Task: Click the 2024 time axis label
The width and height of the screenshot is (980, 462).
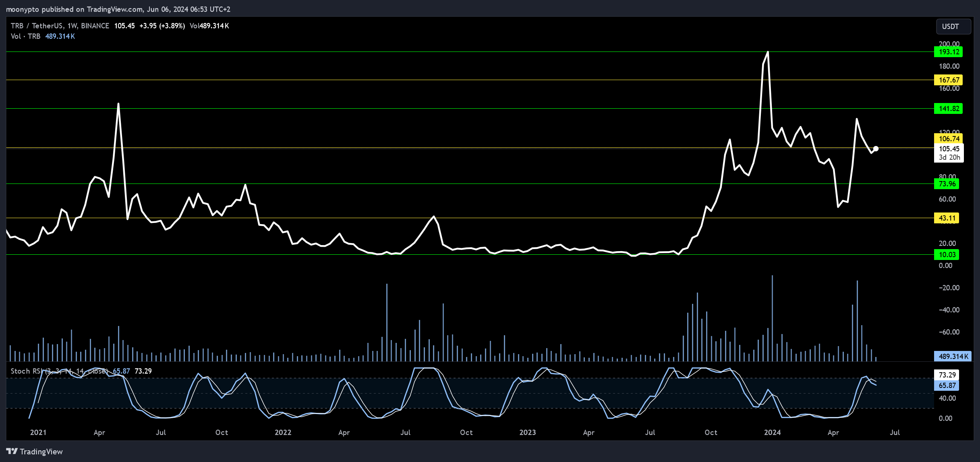Action: (773, 433)
